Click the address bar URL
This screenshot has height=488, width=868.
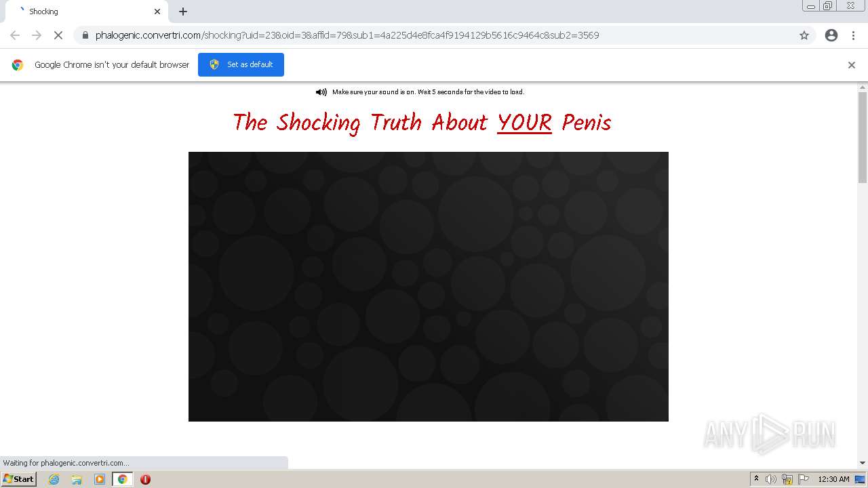click(347, 35)
